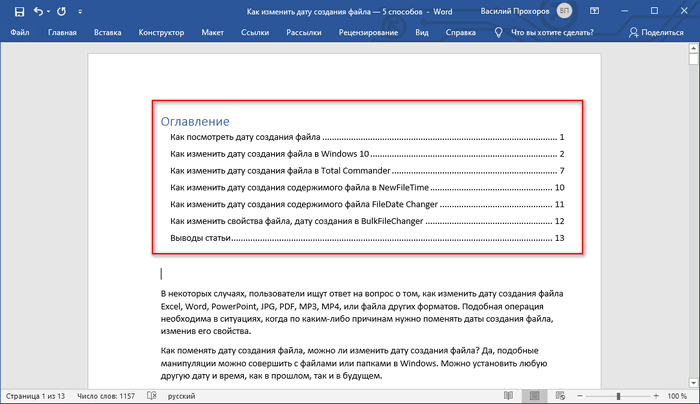700x404 pixels.
Task: Click the 'Что вы хотите сделать?' search field
Action: 552,33
